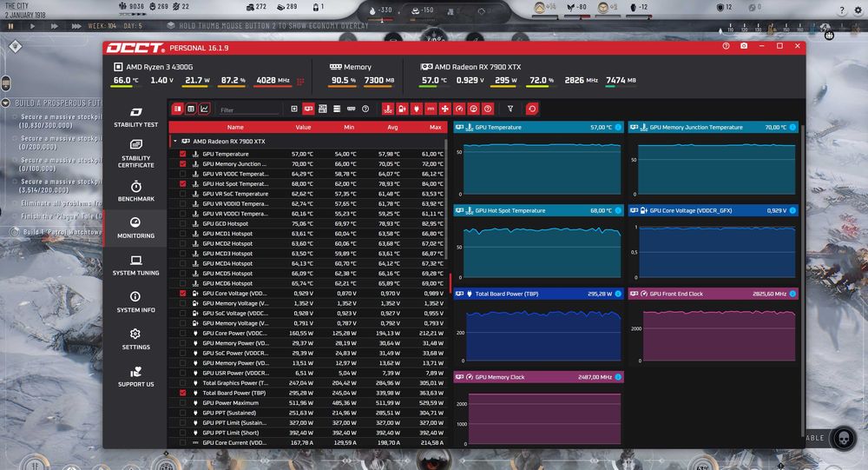Uncheck the GPU Memory Junction row checkbox
868x470 pixels.
coord(182,164)
